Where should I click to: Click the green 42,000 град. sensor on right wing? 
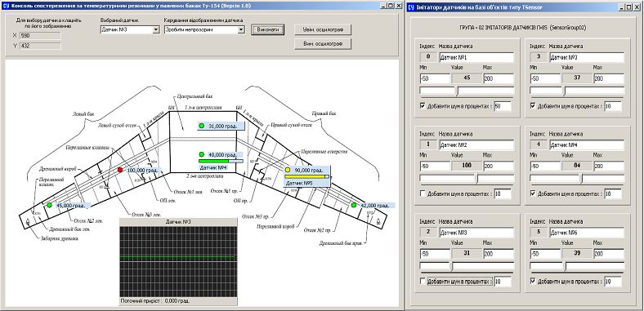pyautogui.click(x=354, y=205)
